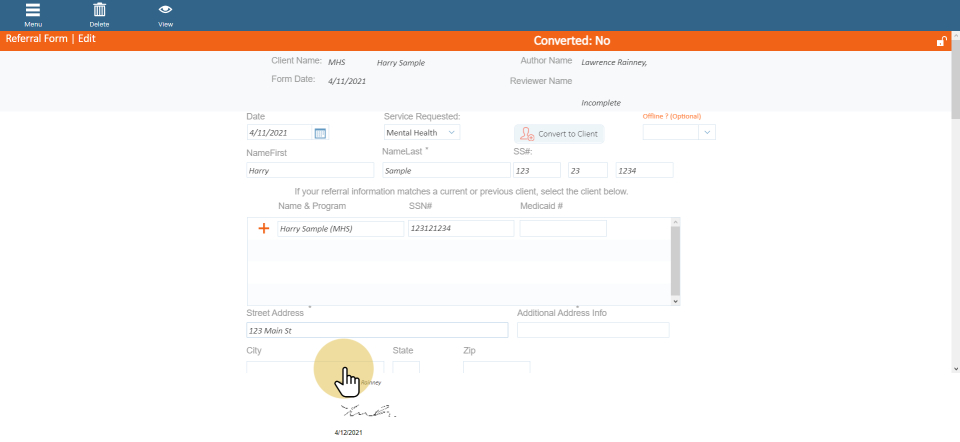Viewport: 960px width, 442px height.
Task: Click the Convert to Client button
Action: [x=559, y=134]
